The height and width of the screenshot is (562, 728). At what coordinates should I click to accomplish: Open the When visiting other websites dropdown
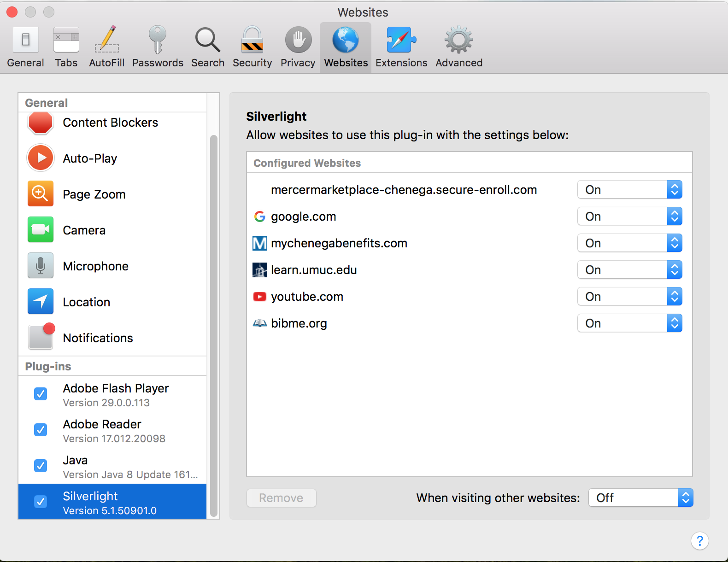click(641, 498)
